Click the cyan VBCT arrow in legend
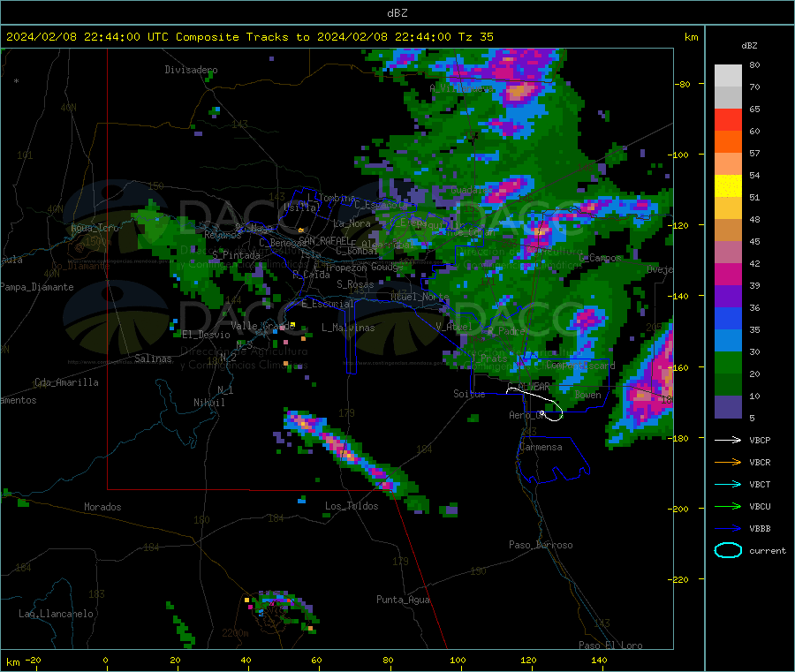795x672 pixels. coord(728,485)
